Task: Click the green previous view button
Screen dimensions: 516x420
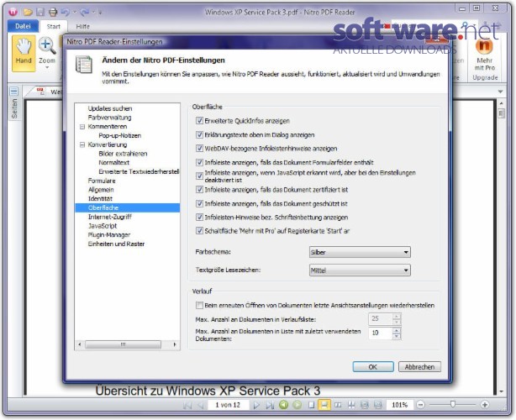Action: (x=284, y=405)
